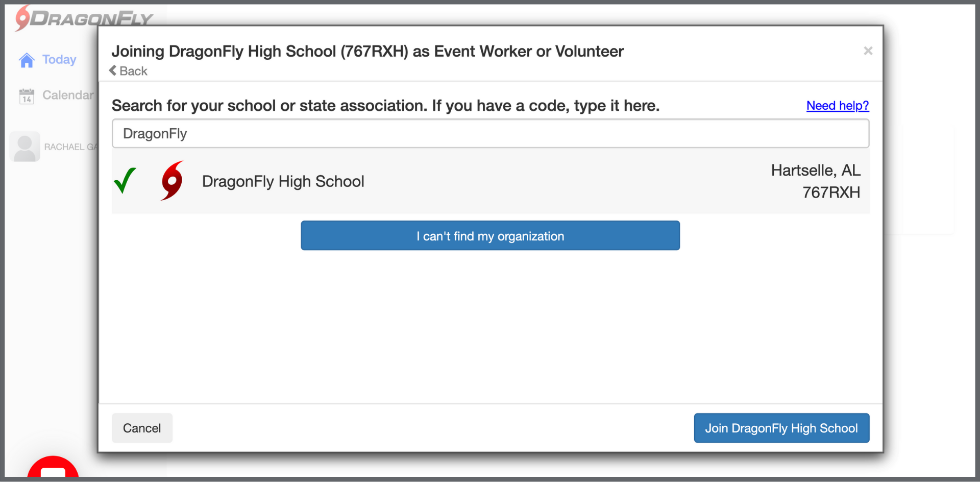Click the Today home icon
The image size is (980, 483).
click(x=27, y=60)
